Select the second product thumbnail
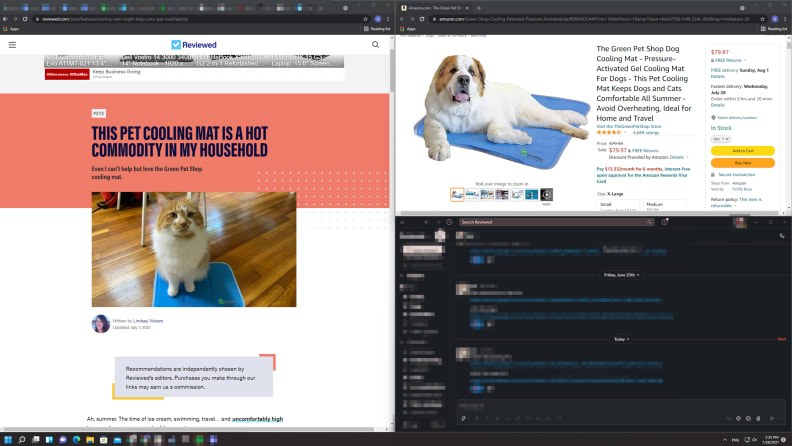This screenshot has height=446, width=792. [x=472, y=194]
